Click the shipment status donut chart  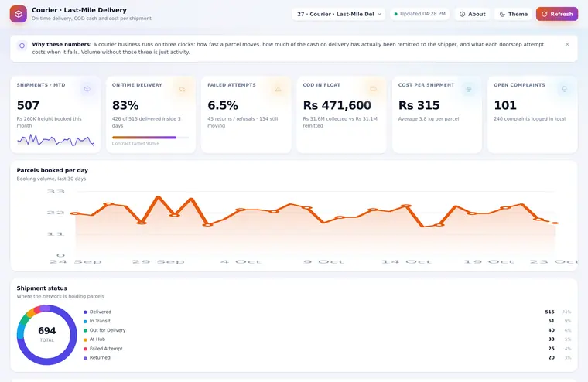[47, 335]
